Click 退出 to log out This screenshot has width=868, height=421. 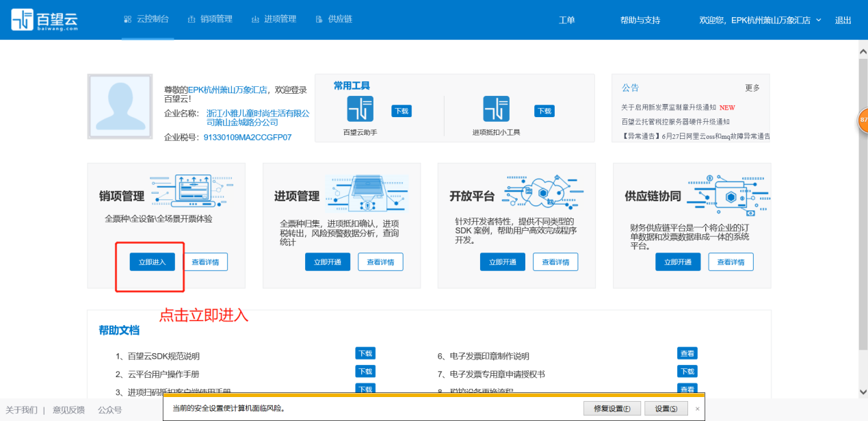pyautogui.click(x=843, y=21)
